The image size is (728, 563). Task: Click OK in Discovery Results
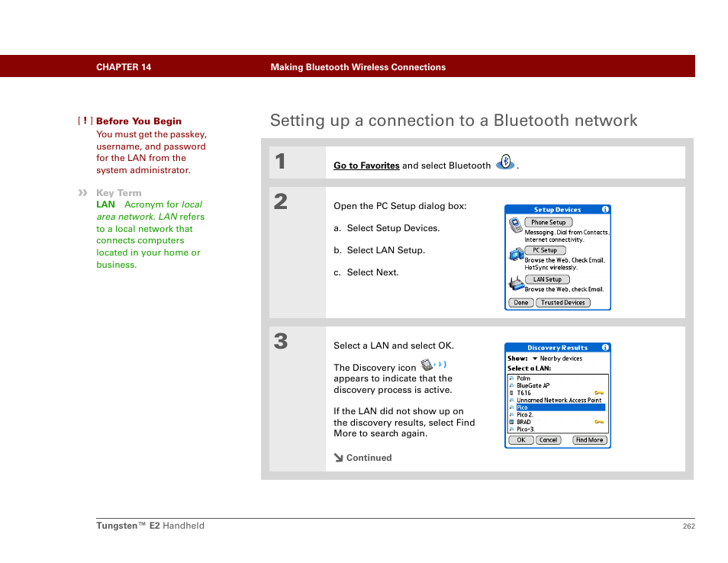(521, 440)
